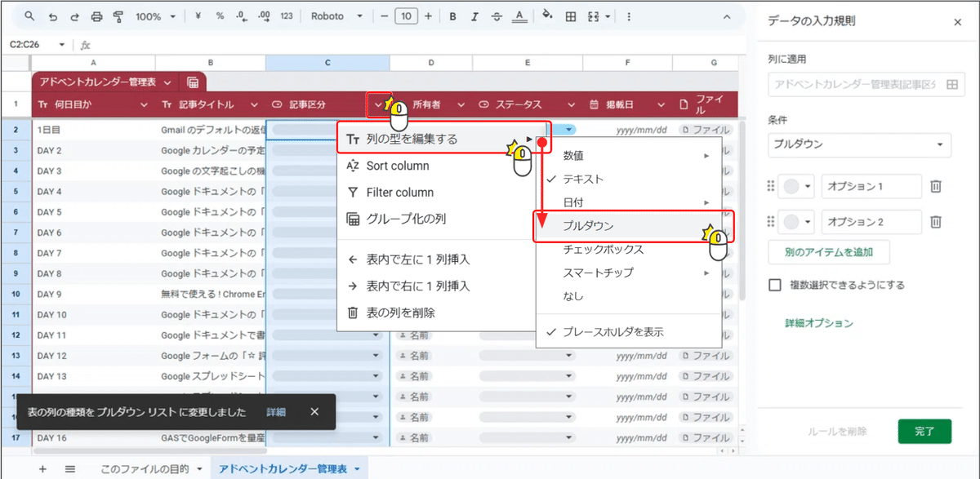Open the 記事タイトル column header dropdown

255,104
